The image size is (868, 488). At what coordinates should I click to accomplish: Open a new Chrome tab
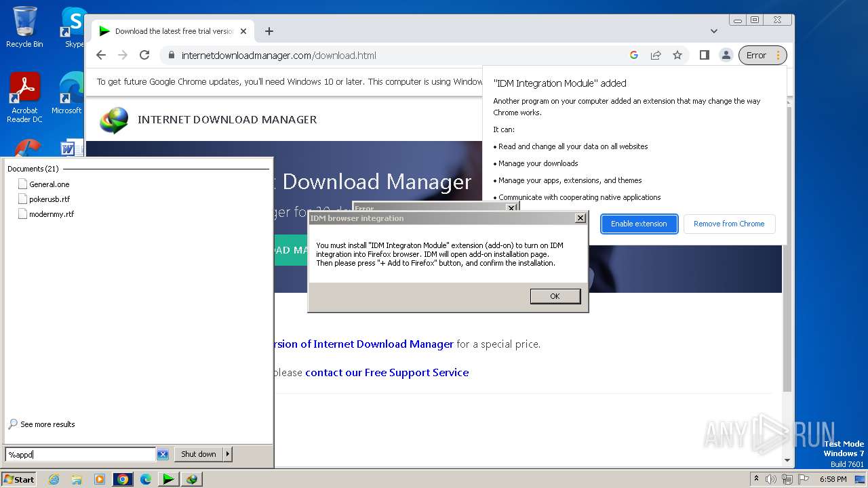[x=269, y=31]
